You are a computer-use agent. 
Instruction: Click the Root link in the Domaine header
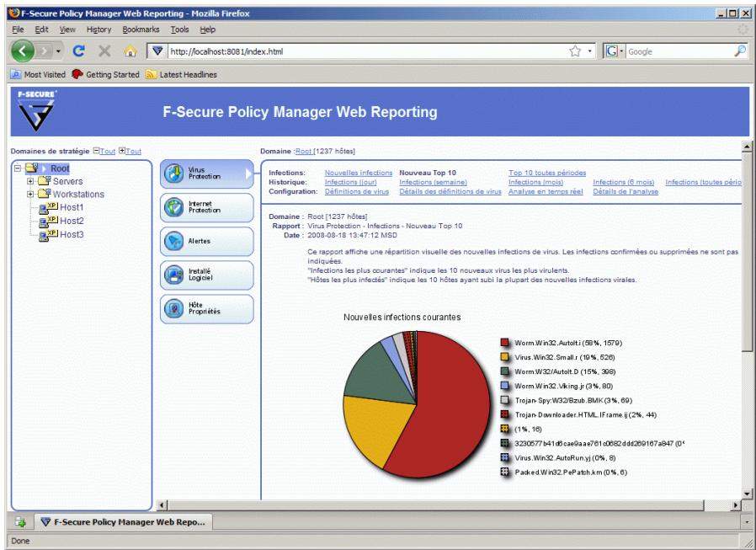[304, 151]
